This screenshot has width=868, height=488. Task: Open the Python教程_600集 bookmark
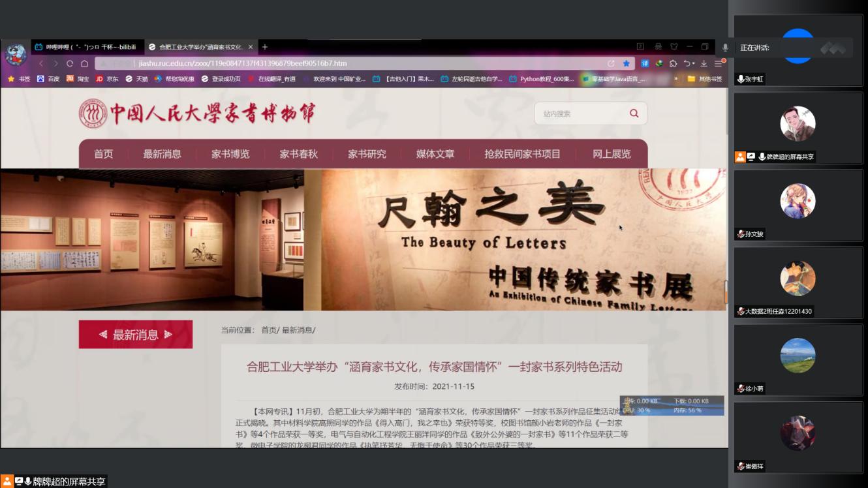pyautogui.click(x=542, y=79)
